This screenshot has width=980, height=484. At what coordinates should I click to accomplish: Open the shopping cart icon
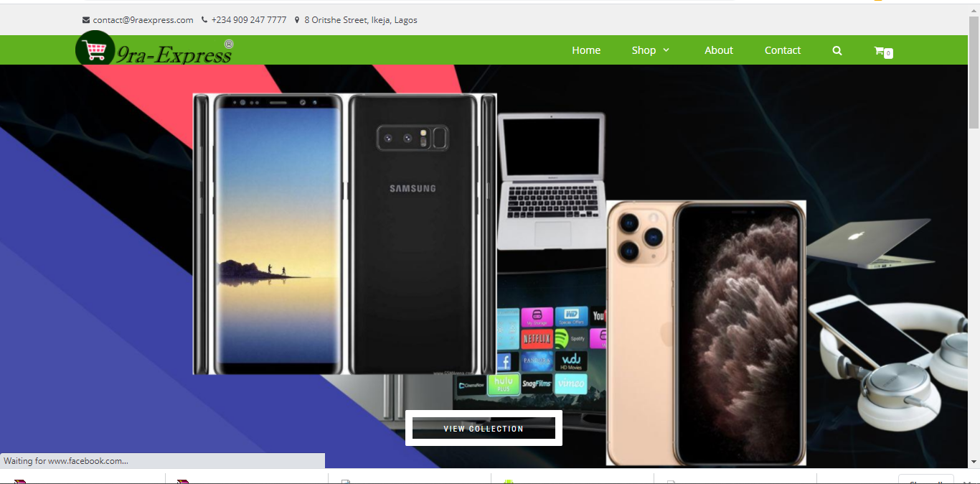point(879,50)
